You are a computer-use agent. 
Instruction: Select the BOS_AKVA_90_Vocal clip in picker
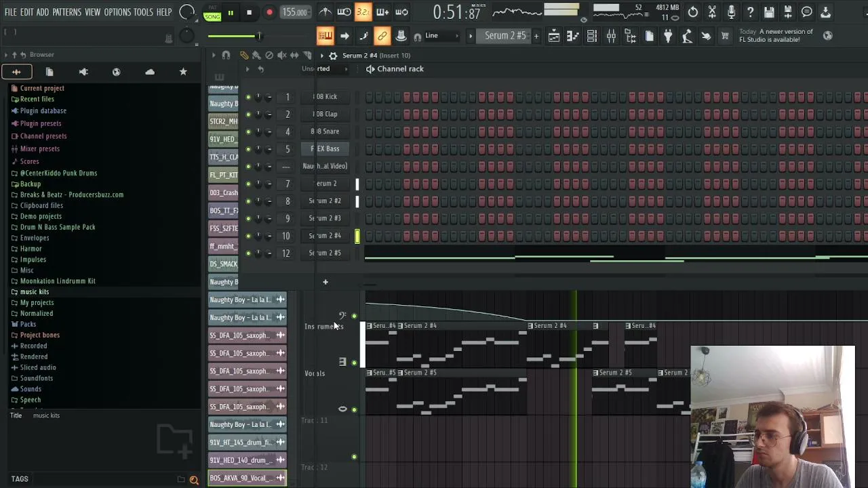coord(248,479)
